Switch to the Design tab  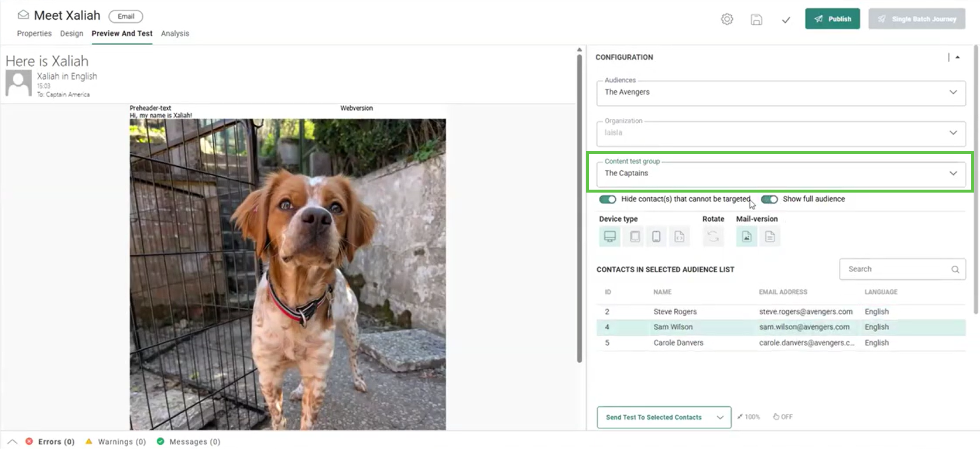[71, 33]
